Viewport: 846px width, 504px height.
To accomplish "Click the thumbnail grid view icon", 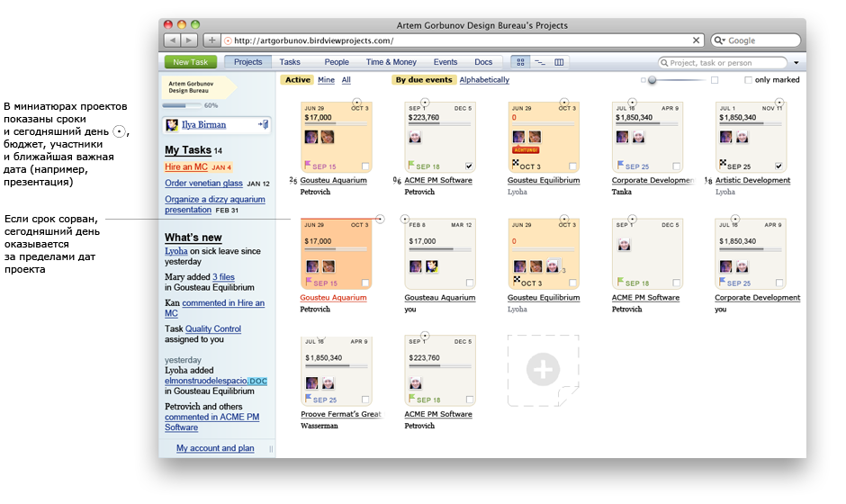I will pos(521,62).
